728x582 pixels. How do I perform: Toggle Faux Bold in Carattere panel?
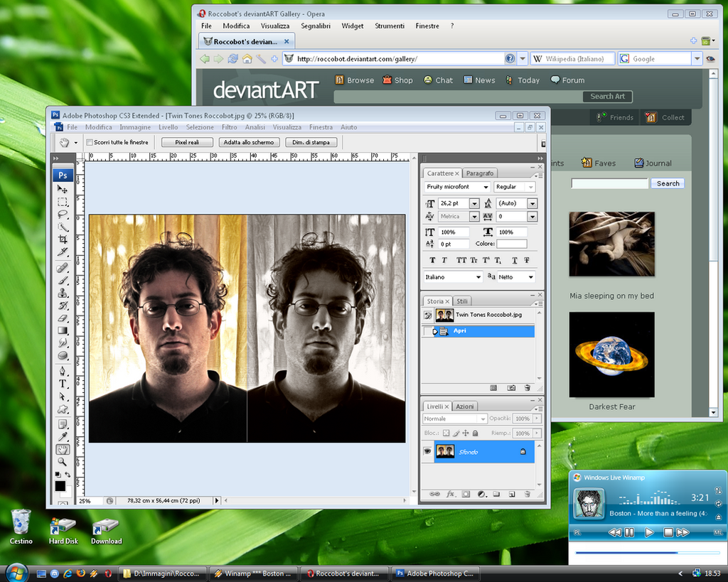tap(432, 260)
